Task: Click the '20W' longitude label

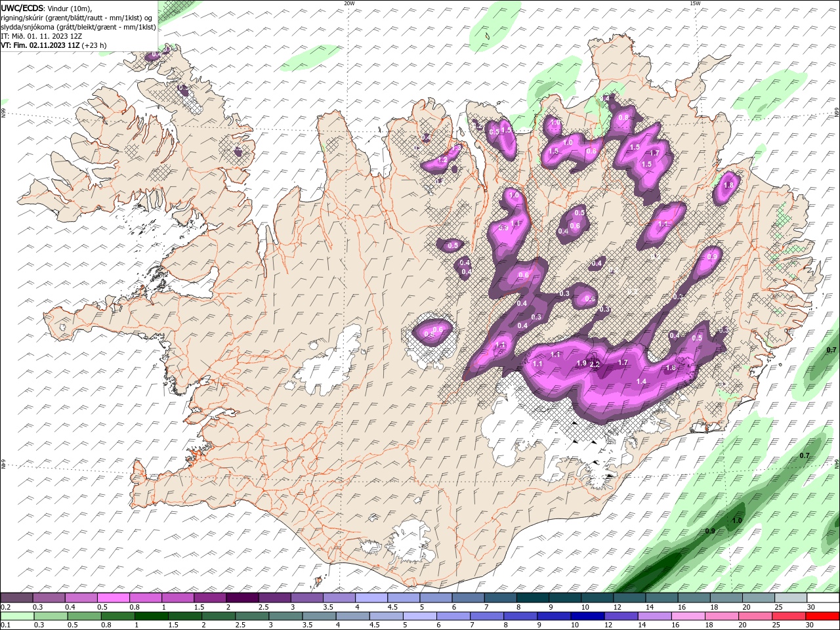Action: tap(349, 3)
